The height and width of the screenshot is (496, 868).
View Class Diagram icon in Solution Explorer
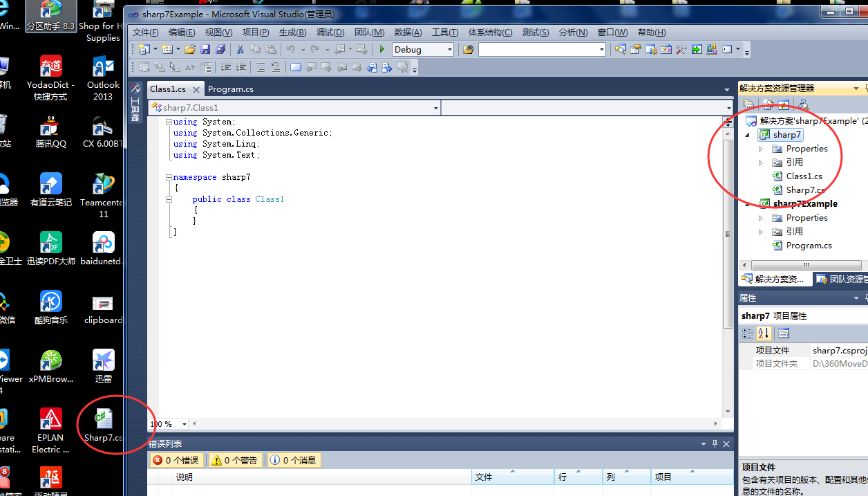click(x=803, y=104)
